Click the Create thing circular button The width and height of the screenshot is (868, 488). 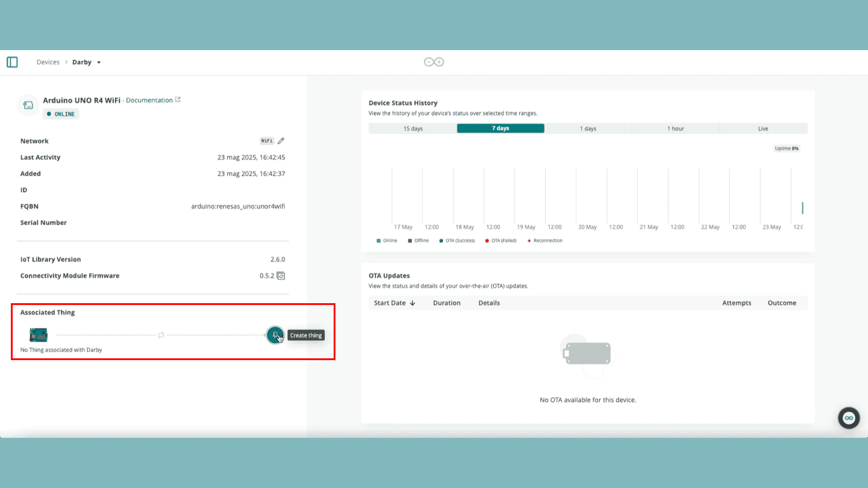[275, 335]
